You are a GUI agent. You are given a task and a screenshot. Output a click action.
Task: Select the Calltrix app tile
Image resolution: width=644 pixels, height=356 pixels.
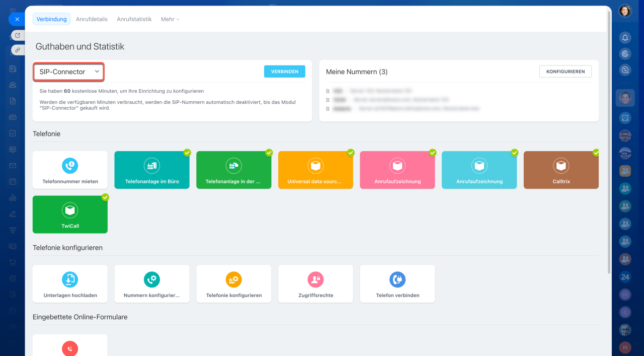click(x=561, y=170)
